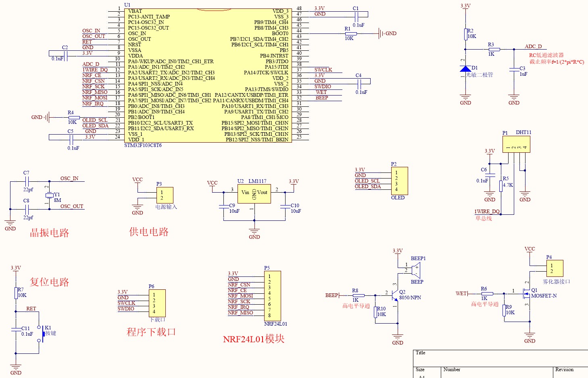Select the K1 push button symbol
The height and width of the screenshot is (378, 588).
tap(41, 334)
